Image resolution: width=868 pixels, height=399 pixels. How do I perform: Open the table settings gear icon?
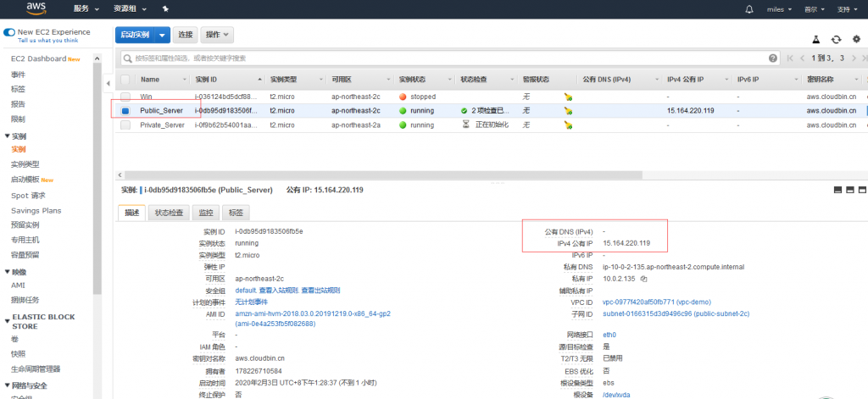(855, 39)
